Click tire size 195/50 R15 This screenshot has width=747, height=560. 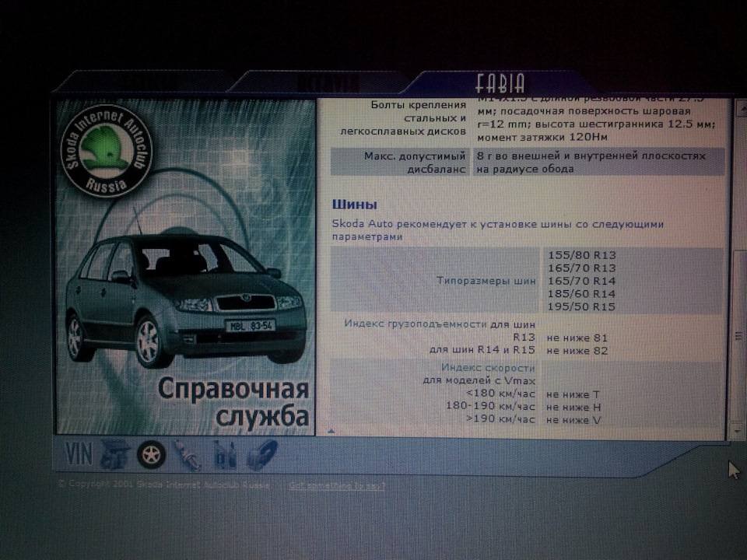tap(582, 306)
